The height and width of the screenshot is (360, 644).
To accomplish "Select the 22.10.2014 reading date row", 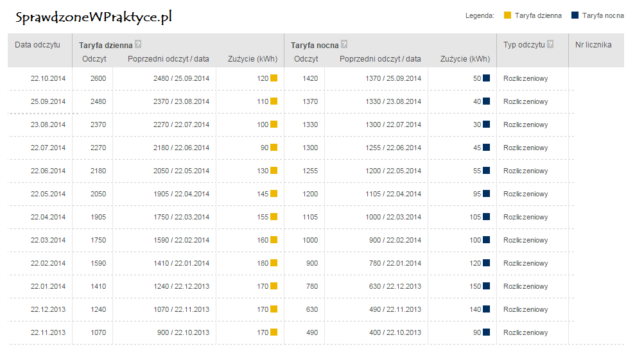I will click(48, 78).
